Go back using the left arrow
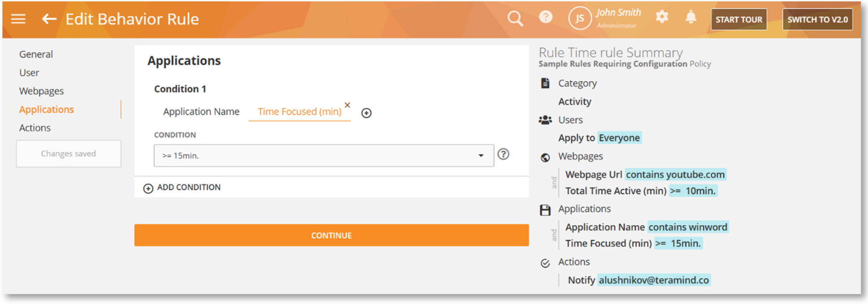This screenshot has height=305, width=868. tap(49, 19)
